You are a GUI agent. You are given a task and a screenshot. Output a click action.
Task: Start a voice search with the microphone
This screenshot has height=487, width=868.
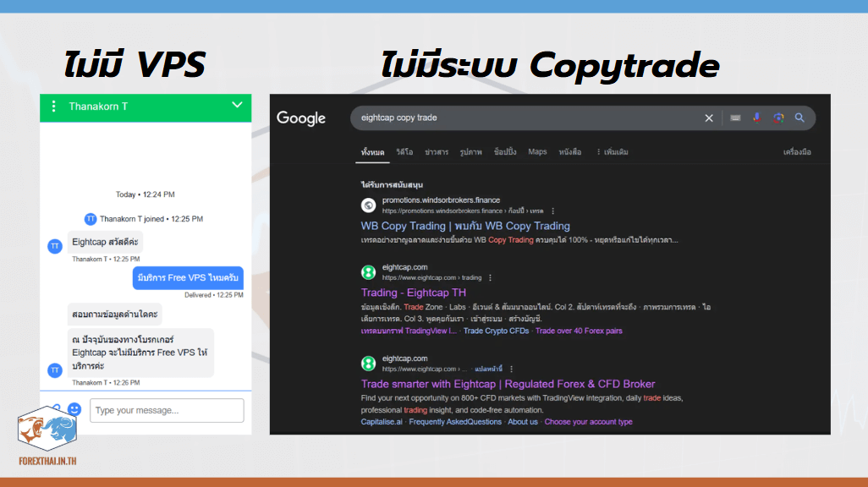(756, 118)
